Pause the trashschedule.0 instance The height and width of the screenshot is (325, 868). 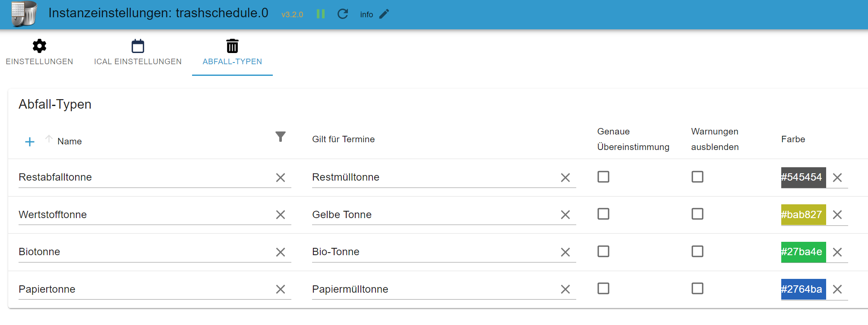(x=320, y=14)
